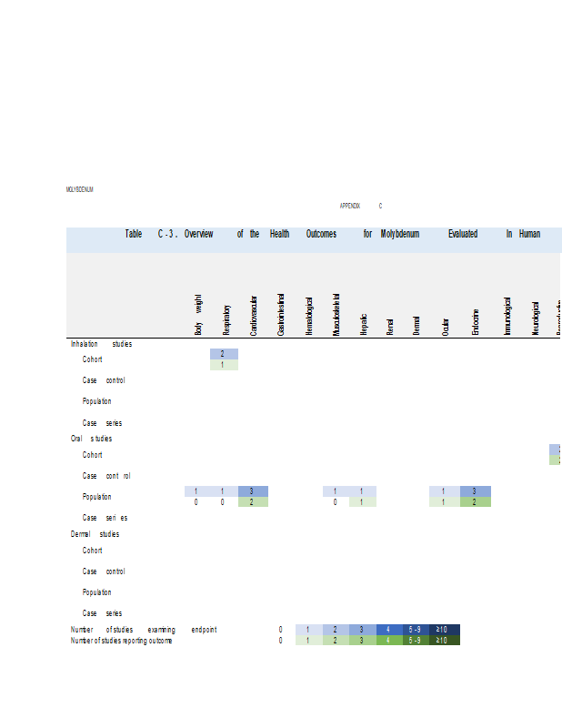Viewport: 562px width, 728px height.
Task: Click the blue legend swatch labeled 4
Action: [389, 629]
